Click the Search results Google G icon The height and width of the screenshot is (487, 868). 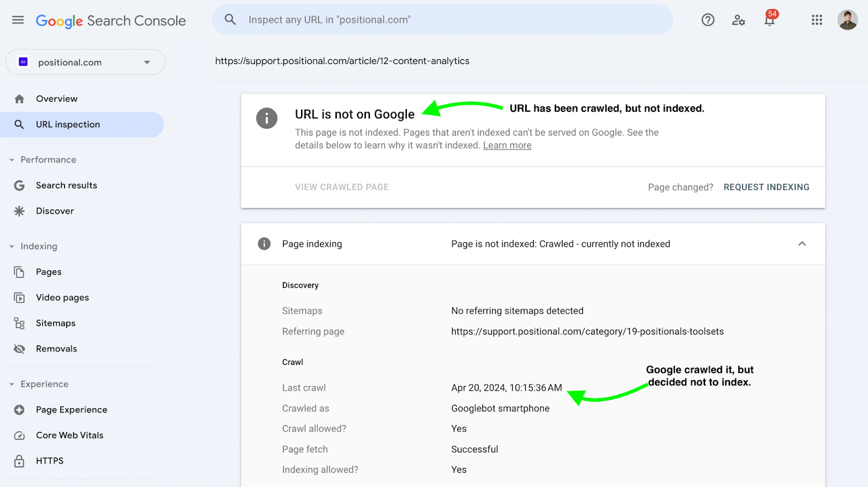pos(20,186)
